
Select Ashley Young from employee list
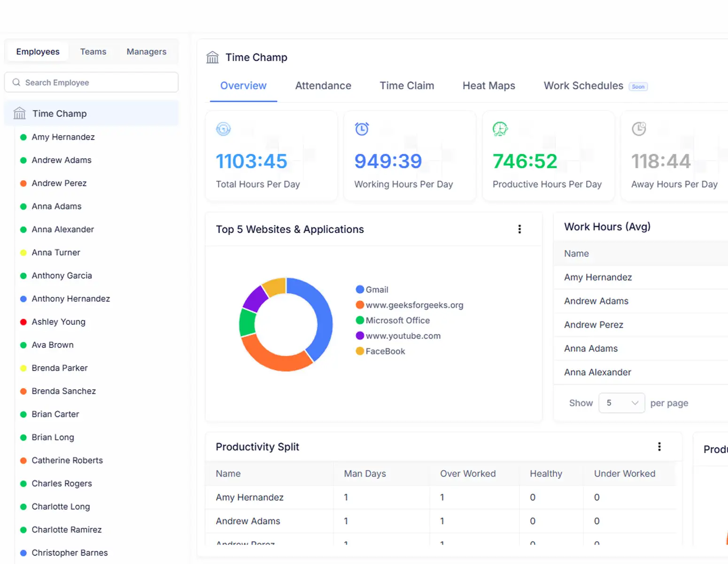coord(58,322)
